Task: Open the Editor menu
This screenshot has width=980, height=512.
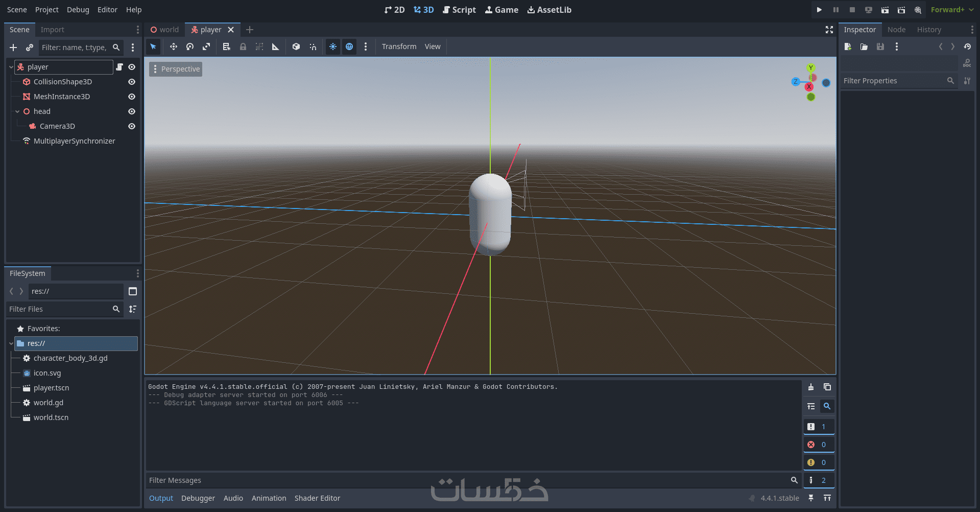Action: [x=107, y=10]
